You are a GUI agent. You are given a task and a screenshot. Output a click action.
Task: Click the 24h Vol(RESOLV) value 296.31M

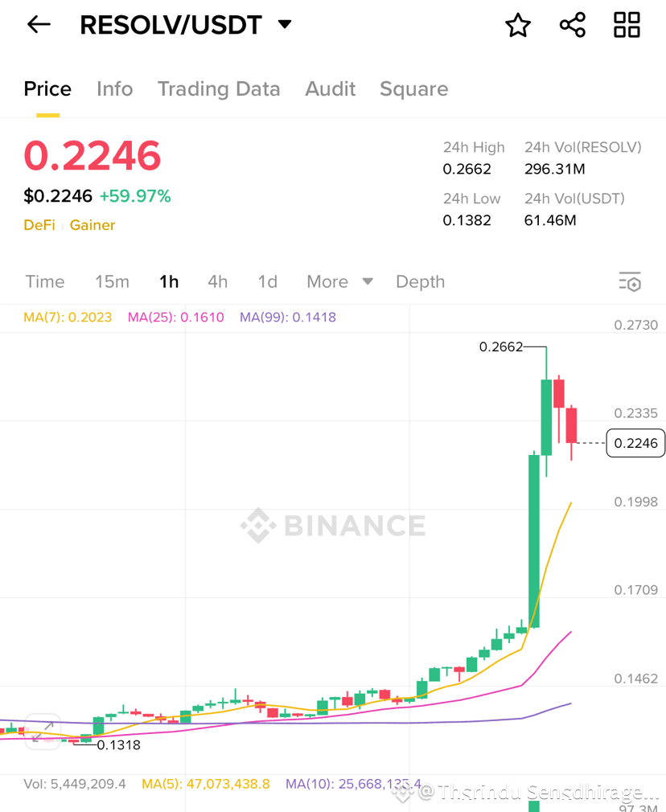coord(554,170)
